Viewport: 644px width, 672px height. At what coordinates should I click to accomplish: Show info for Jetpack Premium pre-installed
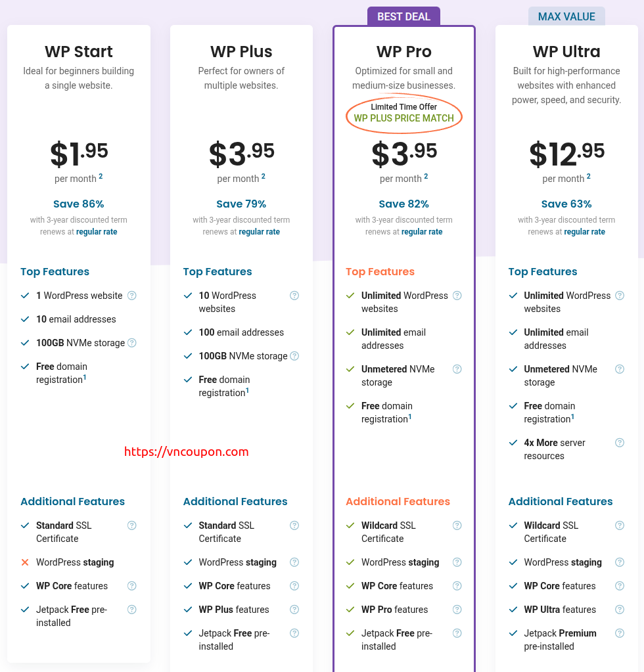pos(620,633)
